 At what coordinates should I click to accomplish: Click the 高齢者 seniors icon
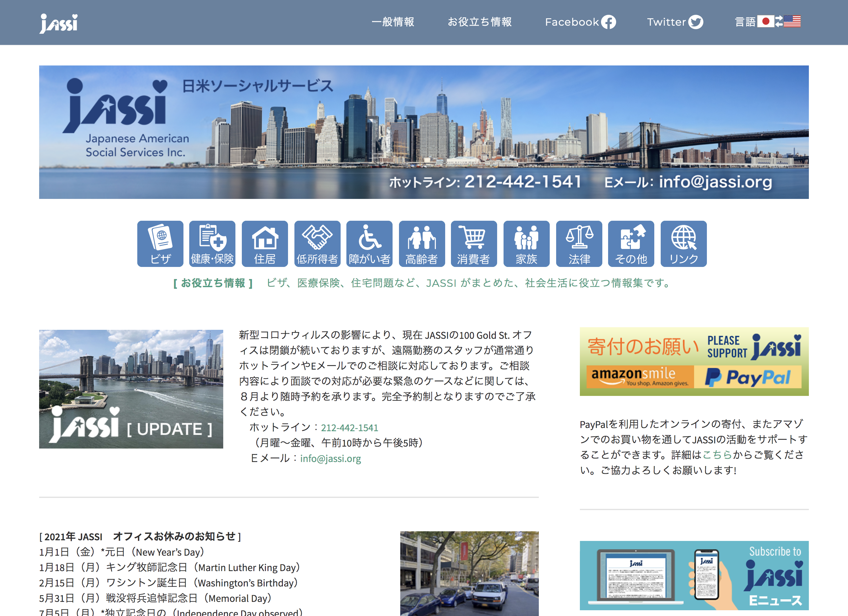[422, 244]
